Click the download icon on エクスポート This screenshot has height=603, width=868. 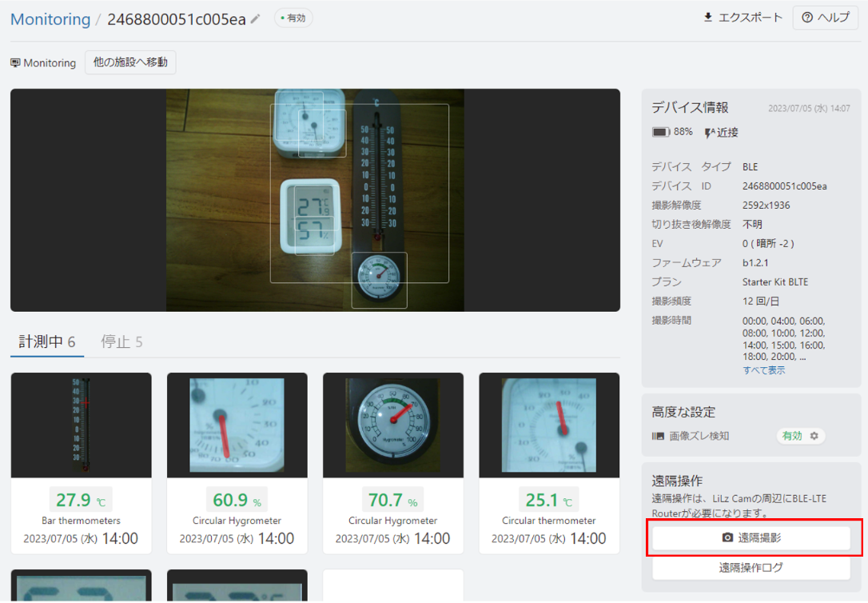pos(707,17)
